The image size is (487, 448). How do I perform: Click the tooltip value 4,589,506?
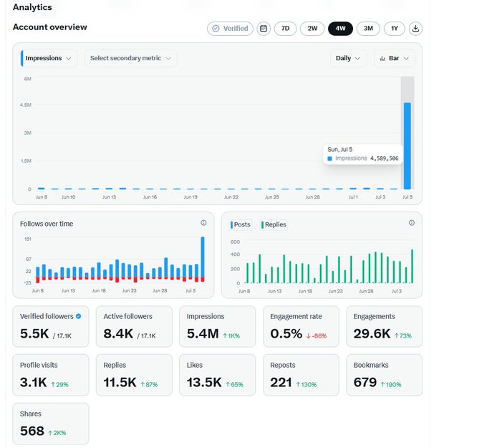(384, 158)
